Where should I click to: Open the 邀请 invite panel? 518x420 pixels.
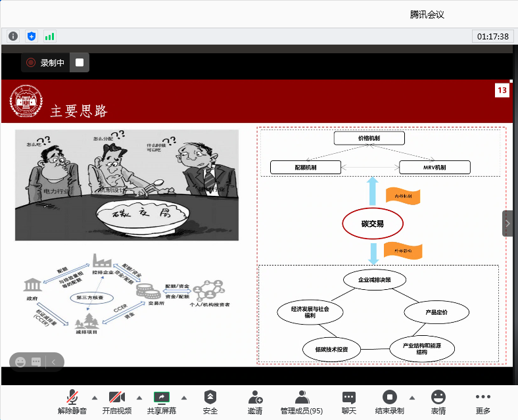point(255,402)
